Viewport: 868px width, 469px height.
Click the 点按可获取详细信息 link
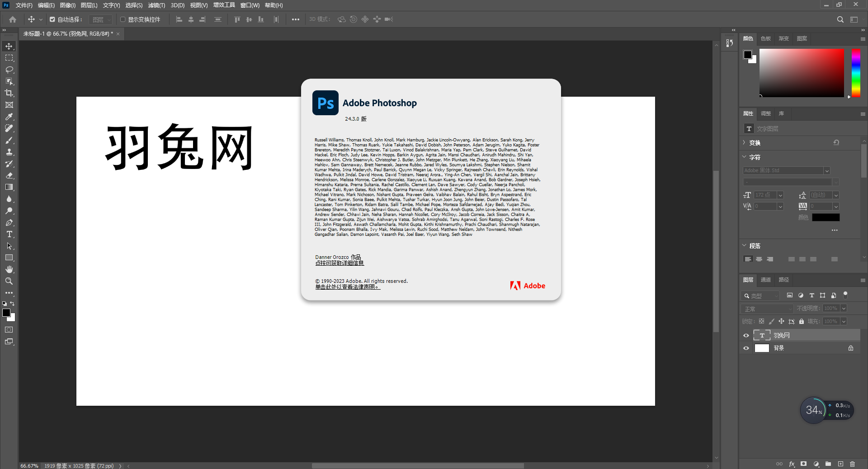[x=340, y=263]
